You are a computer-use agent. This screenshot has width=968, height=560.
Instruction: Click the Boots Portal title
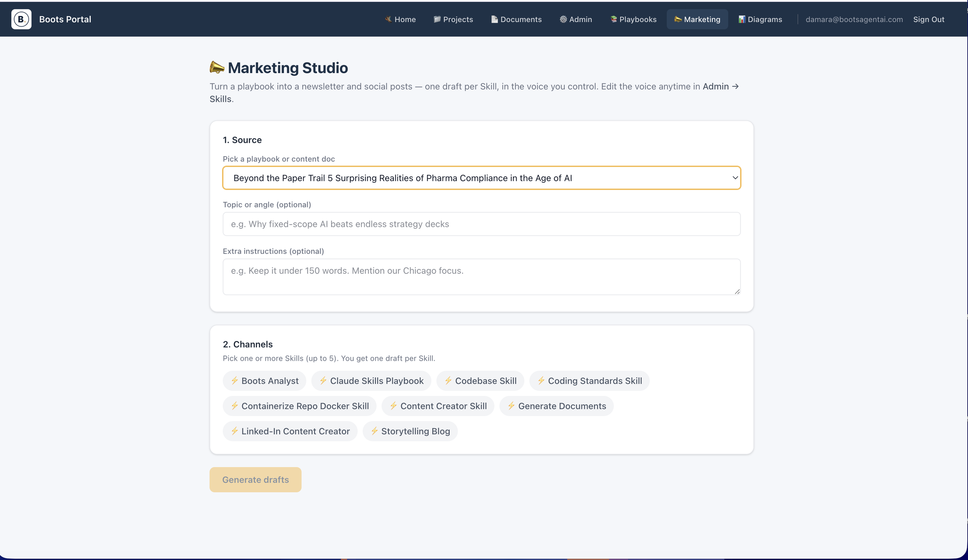pyautogui.click(x=65, y=19)
